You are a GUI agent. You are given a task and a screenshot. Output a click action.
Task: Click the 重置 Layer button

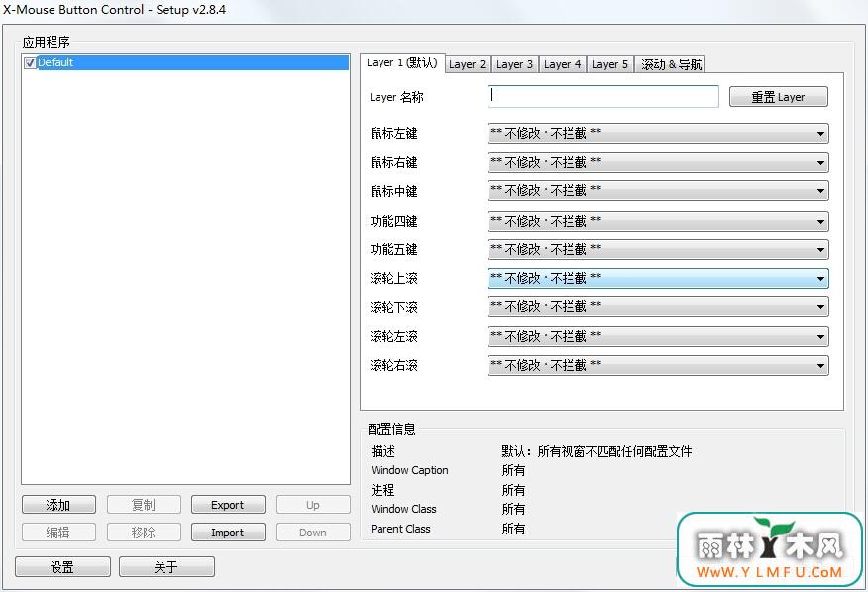coord(778,97)
